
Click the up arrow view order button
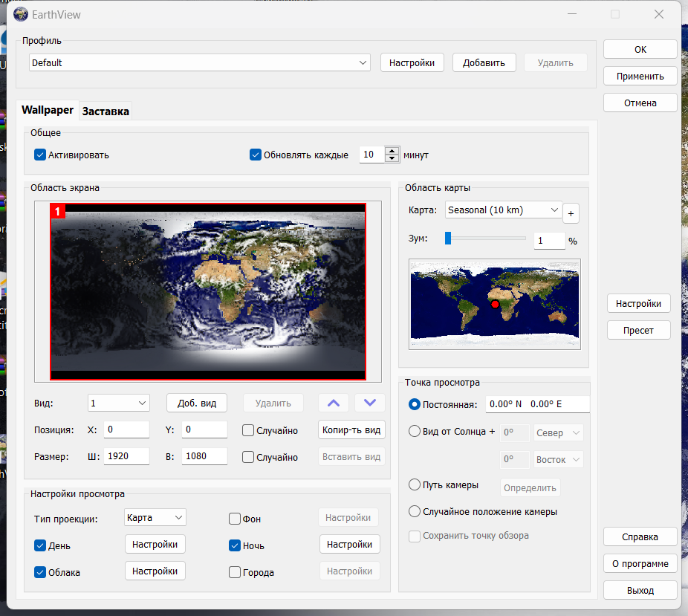point(334,403)
